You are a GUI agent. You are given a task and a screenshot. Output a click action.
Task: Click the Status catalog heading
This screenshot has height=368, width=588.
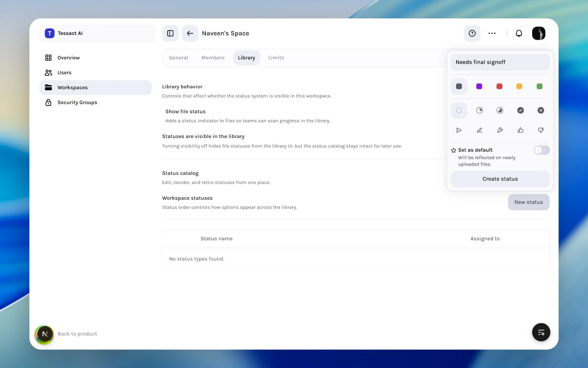[180, 173]
